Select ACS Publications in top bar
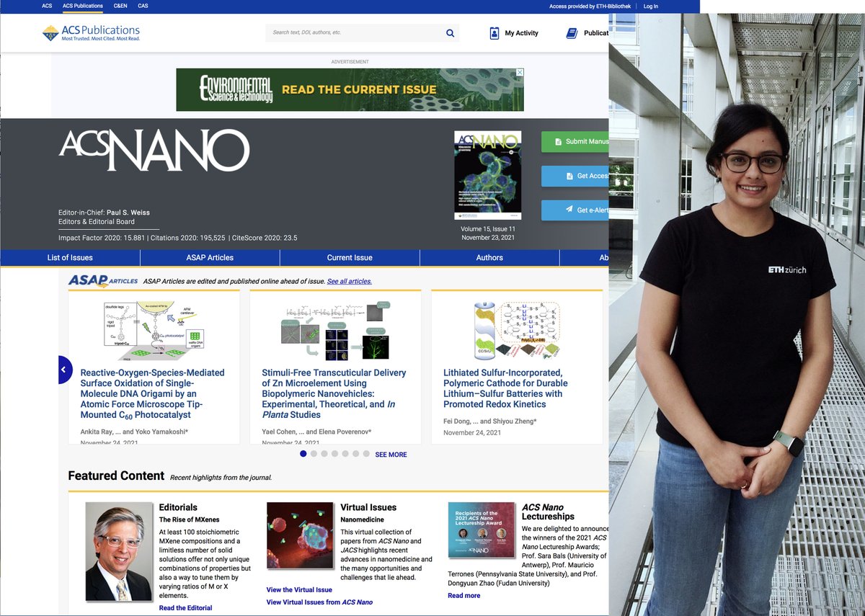Image resolution: width=865 pixels, height=616 pixels. click(83, 6)
